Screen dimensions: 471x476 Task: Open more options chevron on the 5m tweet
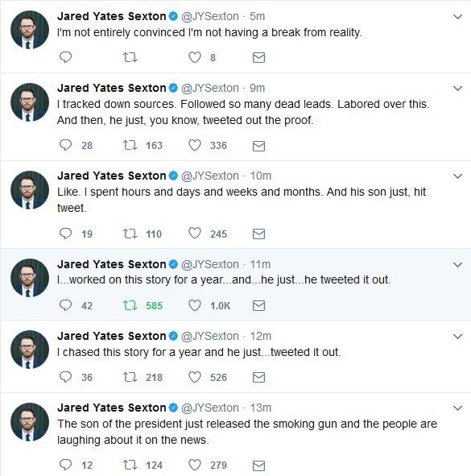click(x=457, y=17)
